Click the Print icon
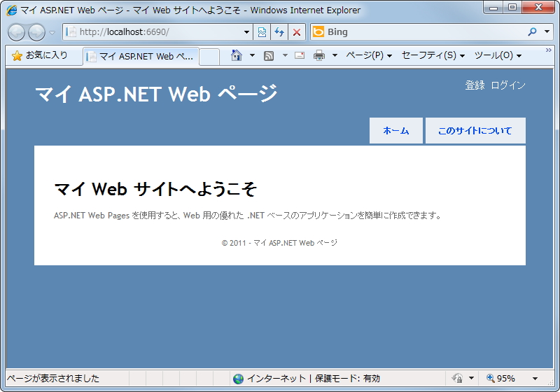This screenshot has height=392, width=560. tap(319, 56)
